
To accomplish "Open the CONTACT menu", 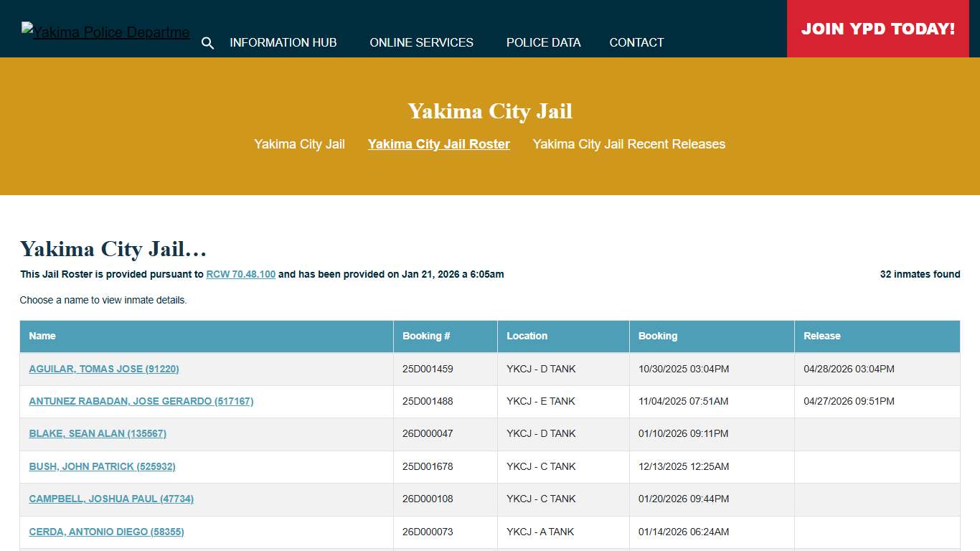I will tap(636, 42).
